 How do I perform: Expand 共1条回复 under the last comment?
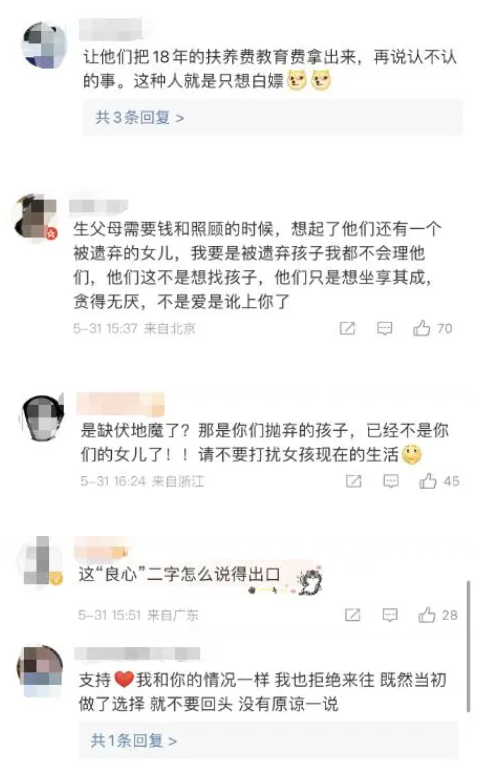point(134,741)
